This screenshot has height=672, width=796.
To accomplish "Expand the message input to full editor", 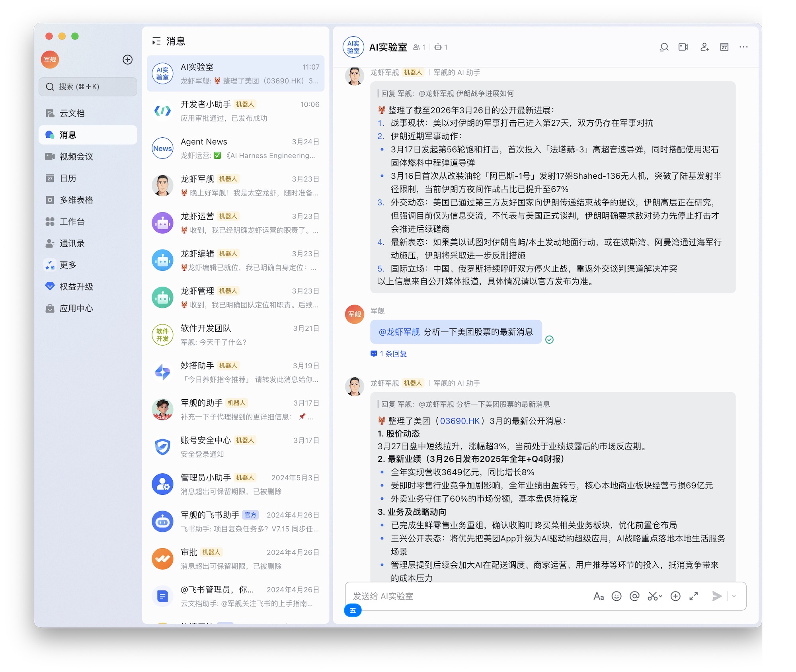I will tap(694, 596).
